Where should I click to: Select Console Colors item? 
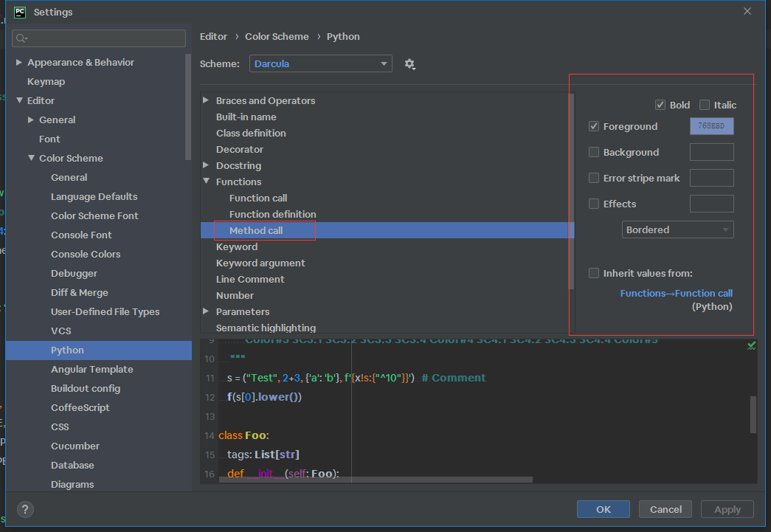[x=86, y=255]
